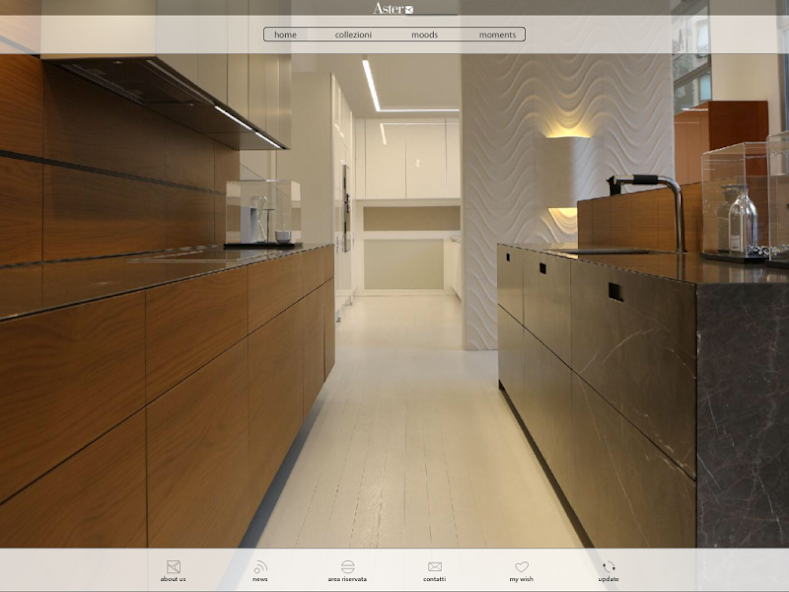Click the my wish heart icon
The image size is (789, 592).
521,566
